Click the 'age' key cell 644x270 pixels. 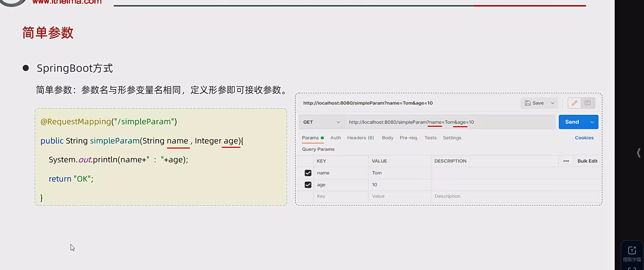341,185
